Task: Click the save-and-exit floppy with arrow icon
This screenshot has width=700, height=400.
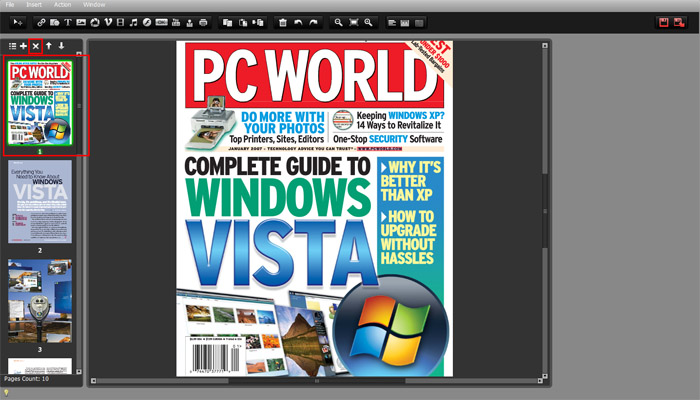Action: click(x=679, y=22)
